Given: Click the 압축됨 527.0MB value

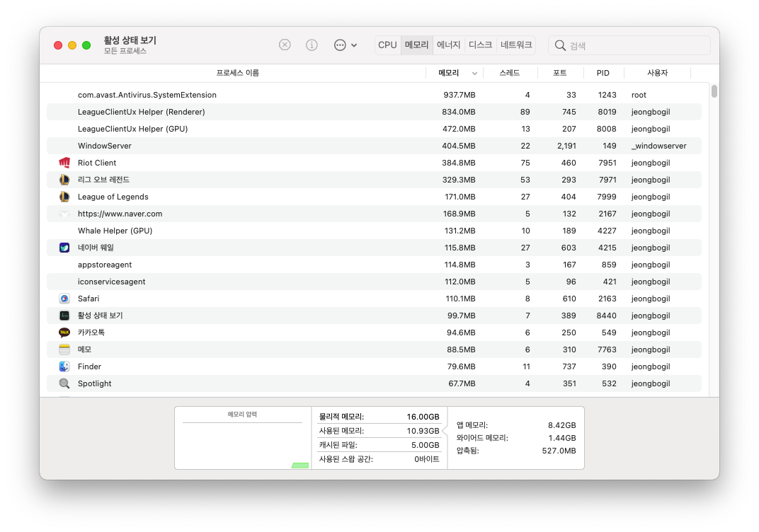Looking at the screenshot, I should [x=559, y=450].
